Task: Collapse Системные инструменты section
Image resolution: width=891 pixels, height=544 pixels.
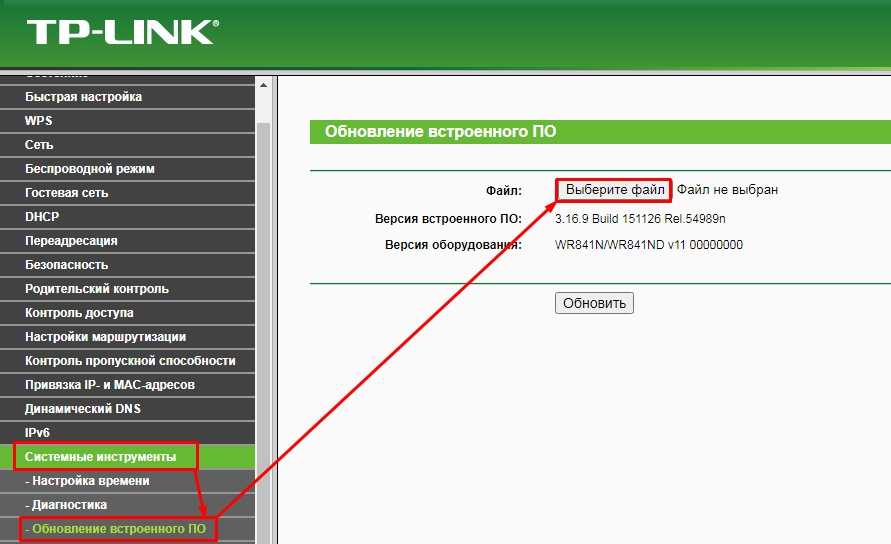Action: [x=127, y=457]
